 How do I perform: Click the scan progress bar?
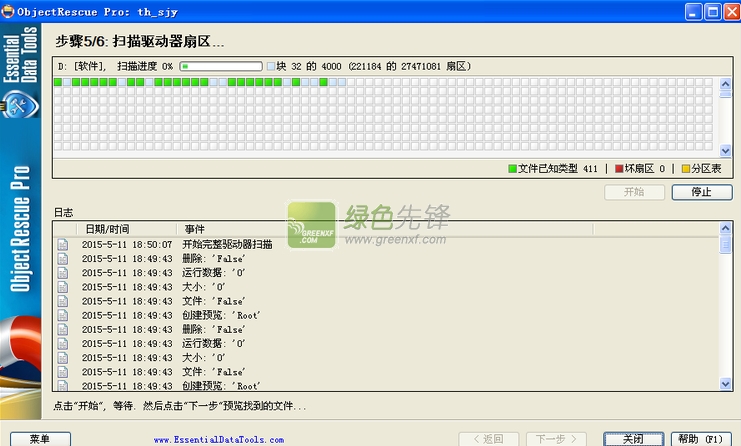(x=221, y=66)
